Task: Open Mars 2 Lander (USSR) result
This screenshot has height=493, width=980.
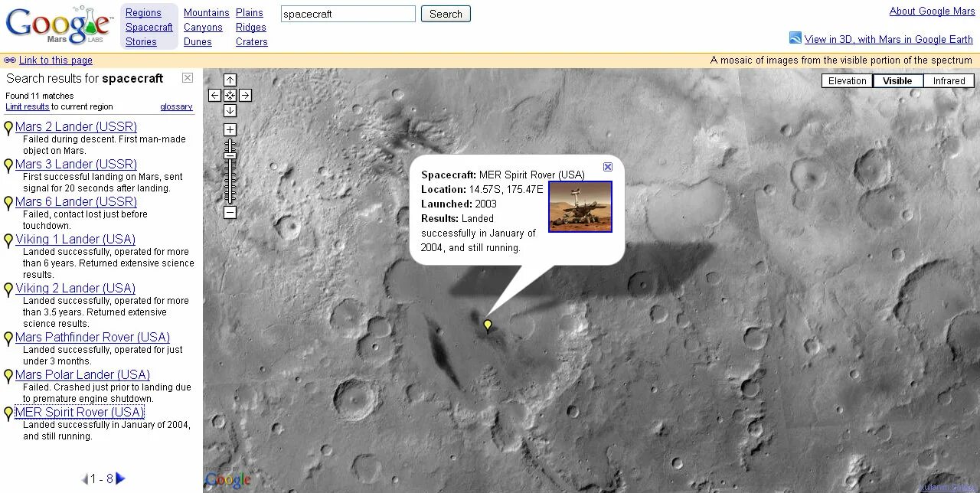Action: click(x=76, y=126)
